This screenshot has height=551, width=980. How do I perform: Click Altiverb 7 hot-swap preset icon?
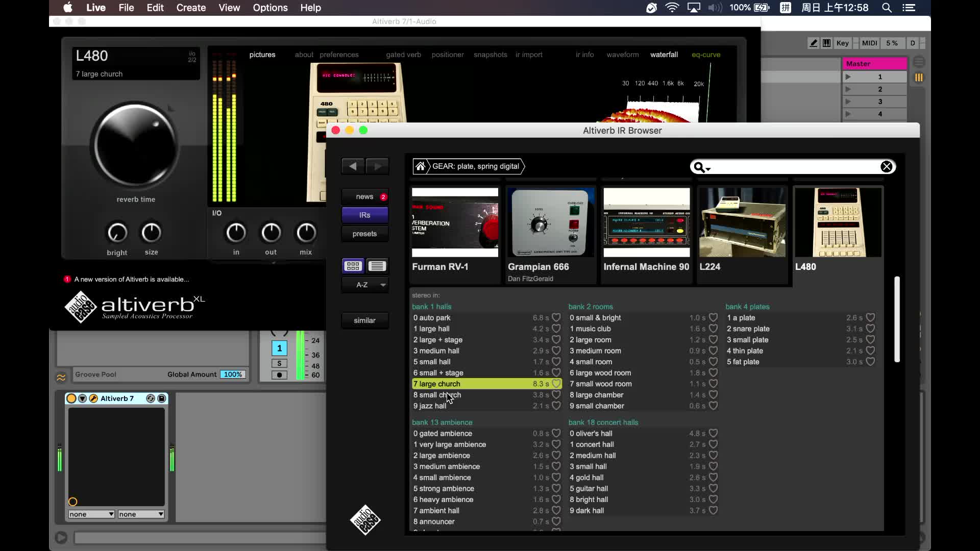pyautogui.click(x=151, y=398)
